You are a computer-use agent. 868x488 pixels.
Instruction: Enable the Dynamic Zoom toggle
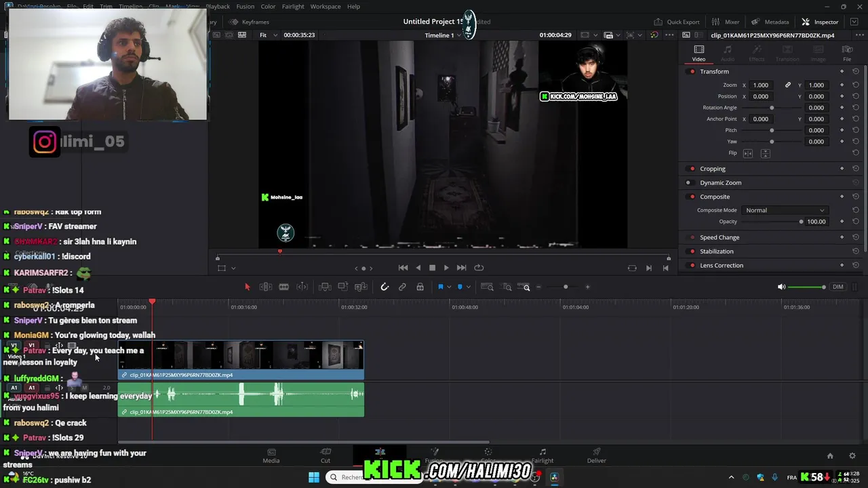(x=688, y=182)
